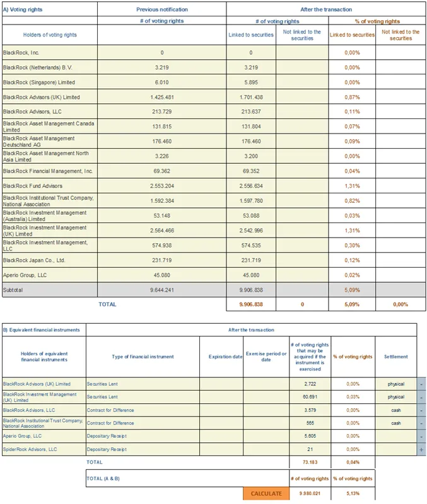Select the 9.644.241 previous notification subtotal cell

(x=161, y=290)
